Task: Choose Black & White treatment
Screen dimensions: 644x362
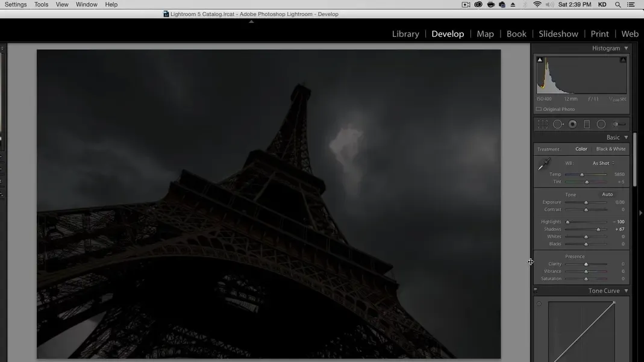Action: point(610,149)
